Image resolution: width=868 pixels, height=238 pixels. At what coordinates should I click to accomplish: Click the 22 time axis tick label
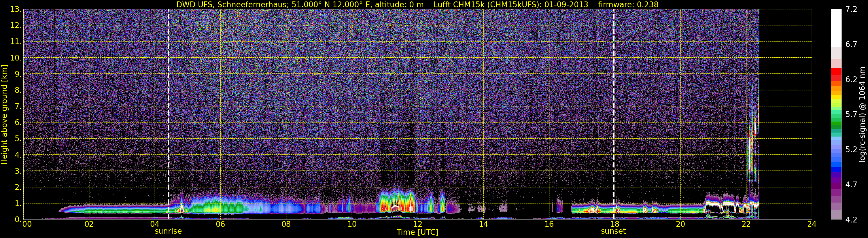click(x=746, y=224)
